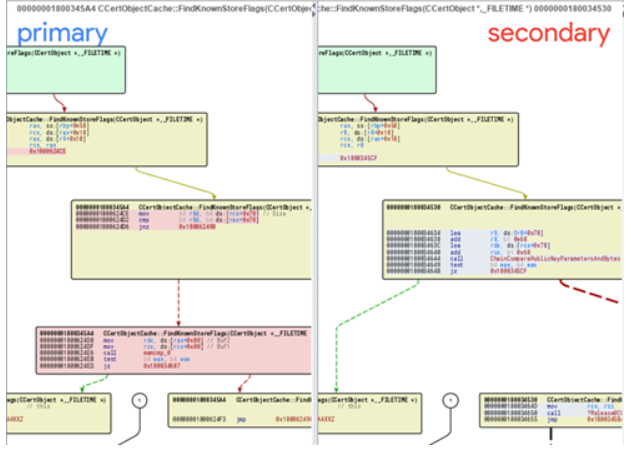This screenshot has height=453, width=631.
Task: Click the red 'secondary' label
Action: 547,33
